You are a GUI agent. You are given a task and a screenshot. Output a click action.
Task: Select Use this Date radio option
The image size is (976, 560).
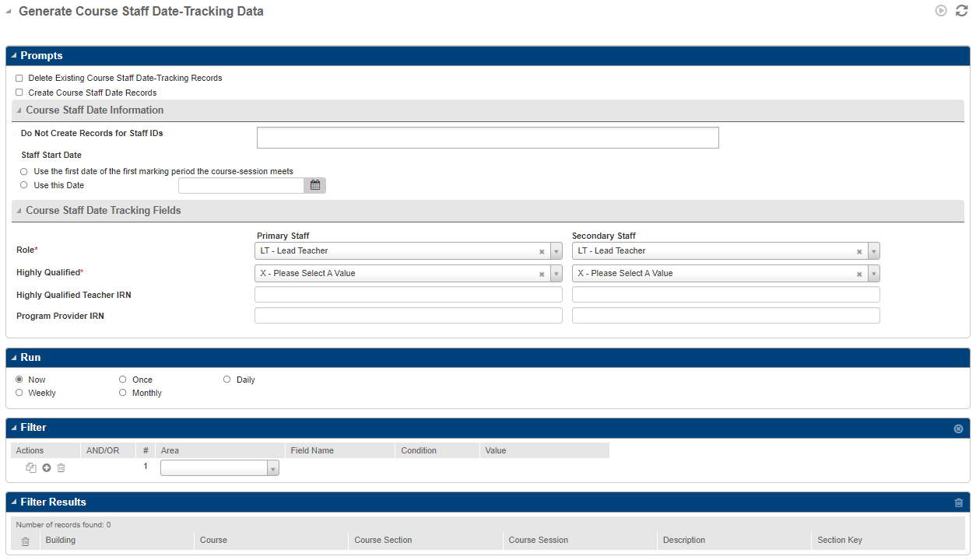(x=24, y=185)
